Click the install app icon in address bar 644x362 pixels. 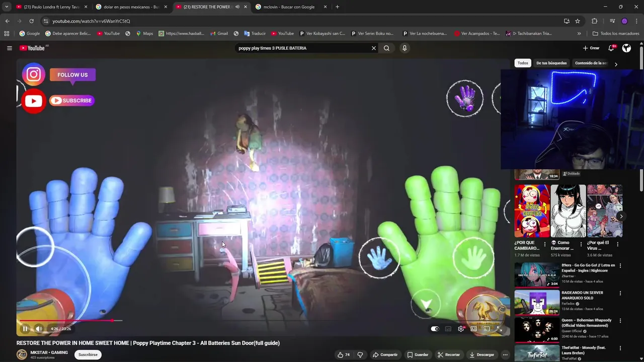[567, 21]
